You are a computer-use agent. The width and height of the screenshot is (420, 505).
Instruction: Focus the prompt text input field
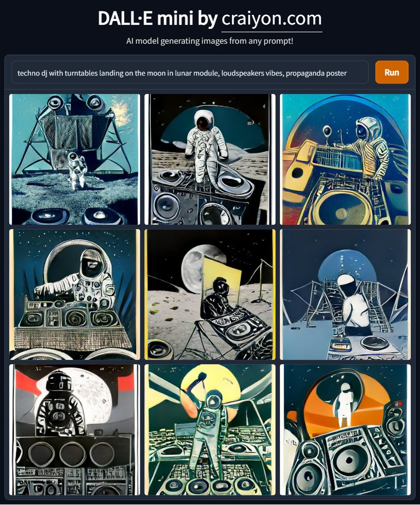[190, 73]
